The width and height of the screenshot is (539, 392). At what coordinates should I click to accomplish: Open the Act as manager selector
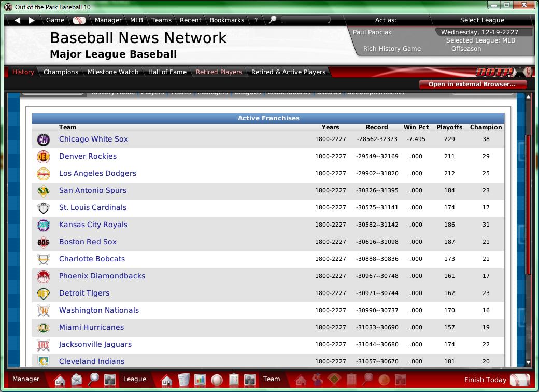coord(385,20)
